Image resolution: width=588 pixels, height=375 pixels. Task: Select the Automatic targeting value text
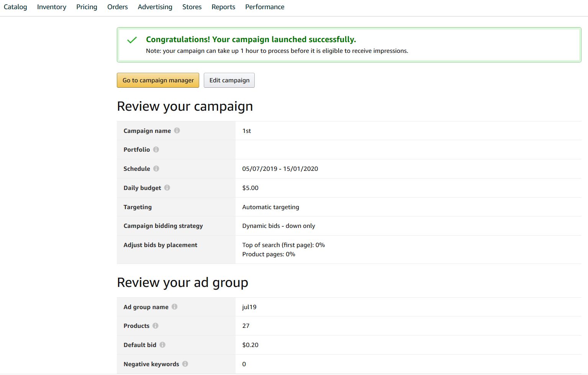click(270, 207)
